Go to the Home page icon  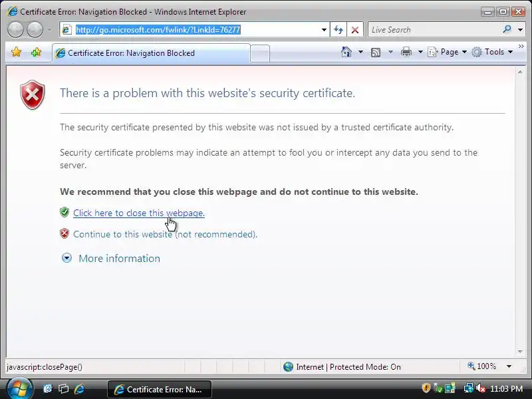pyautogui.click(x=346, y=52)
